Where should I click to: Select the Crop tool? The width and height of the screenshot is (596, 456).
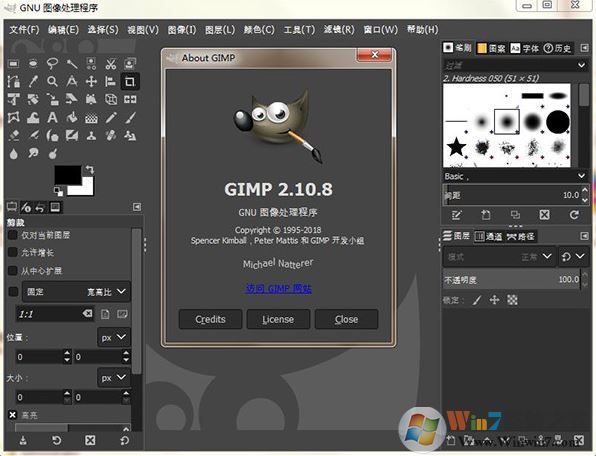pyautogui.click(x=130, y=81)
